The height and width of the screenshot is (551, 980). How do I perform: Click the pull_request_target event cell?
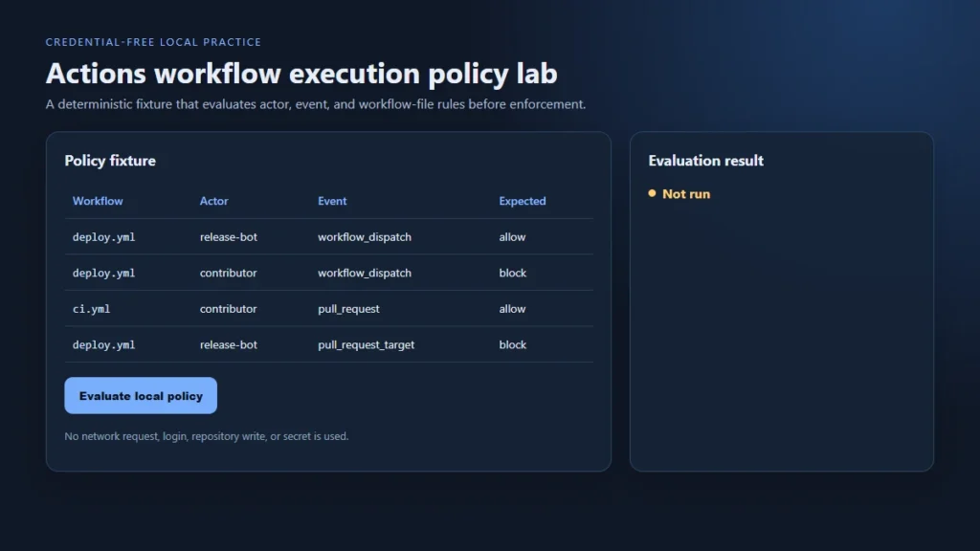click(x=366, y=344)
